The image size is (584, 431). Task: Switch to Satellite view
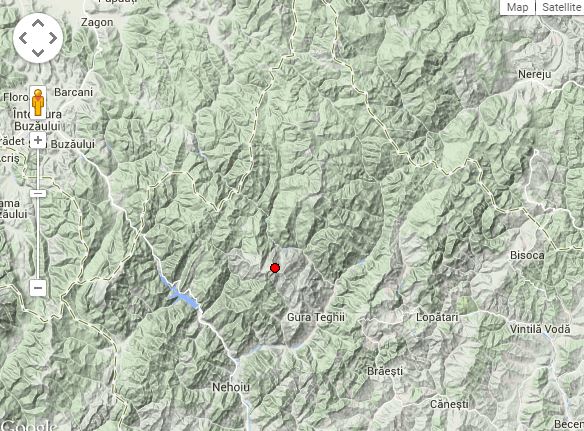click(x=560, y=7)
